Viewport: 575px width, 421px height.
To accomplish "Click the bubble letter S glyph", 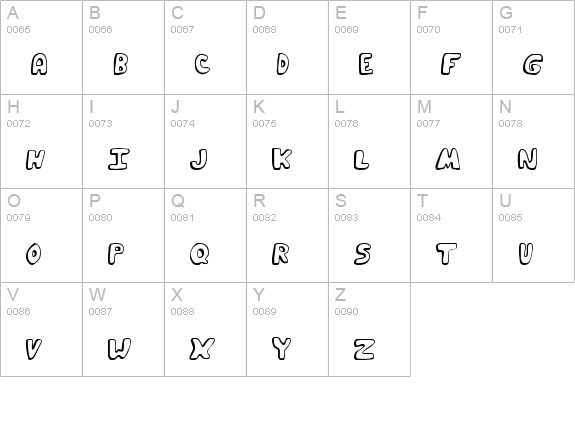I will click(362, 253).
